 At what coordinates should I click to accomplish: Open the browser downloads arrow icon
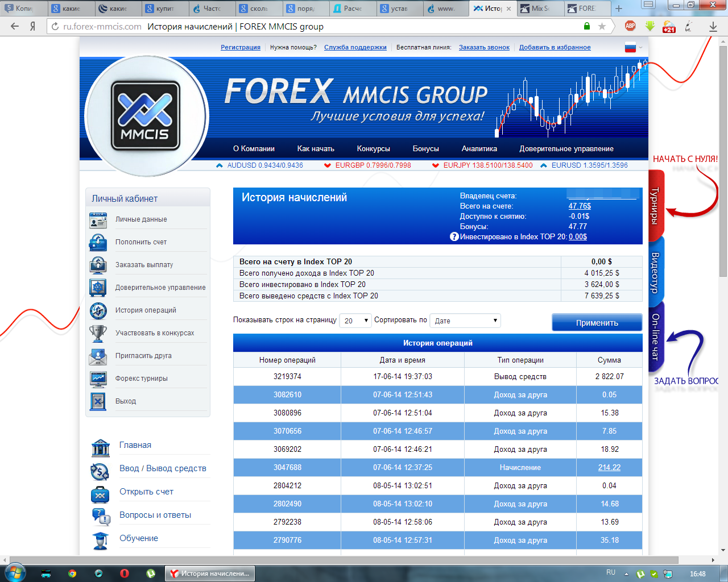(713, 26)
